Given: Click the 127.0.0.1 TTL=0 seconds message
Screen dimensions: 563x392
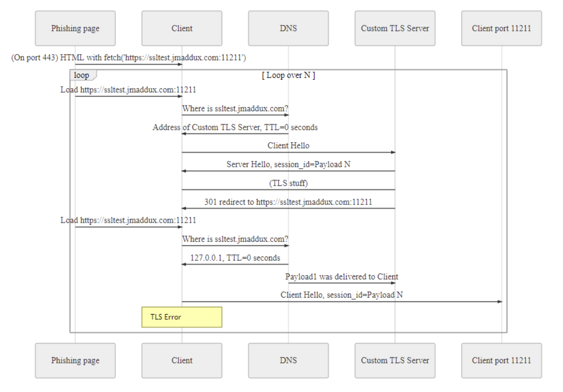Looking at the screenshot, I should pos(235,258).
